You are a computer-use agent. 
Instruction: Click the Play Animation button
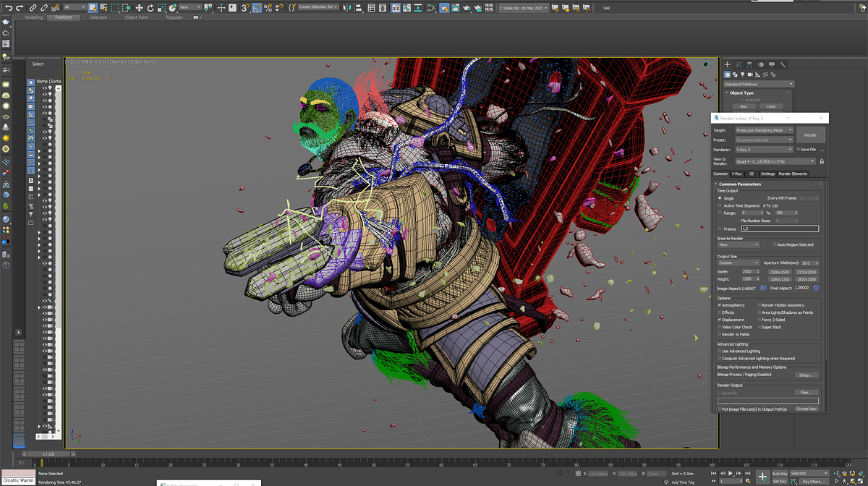pos(731,474)
